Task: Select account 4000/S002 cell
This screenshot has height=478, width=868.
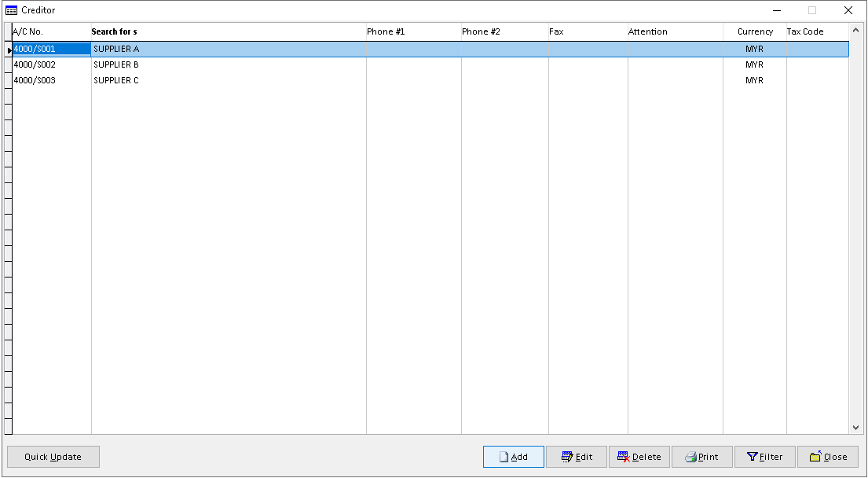Action: [x=52, y=64]
